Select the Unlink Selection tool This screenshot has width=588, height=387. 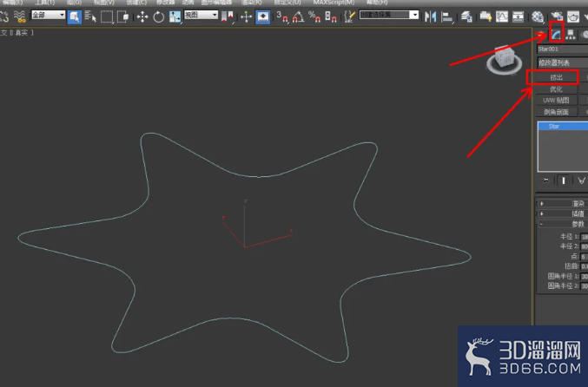coord(3,16)
